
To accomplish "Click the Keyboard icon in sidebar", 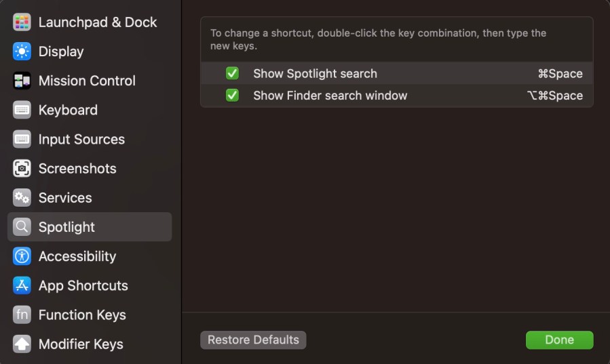I will (22, 110).
